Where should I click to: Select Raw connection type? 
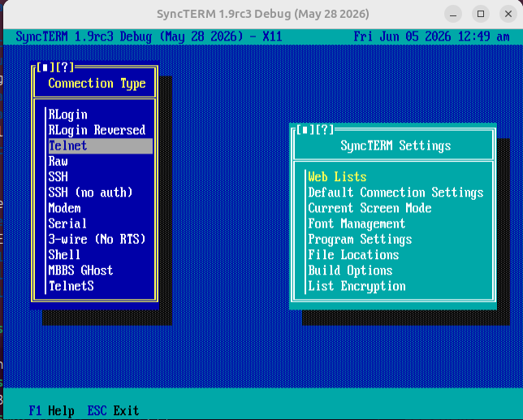pyautogui.click(x=101, y=162)
